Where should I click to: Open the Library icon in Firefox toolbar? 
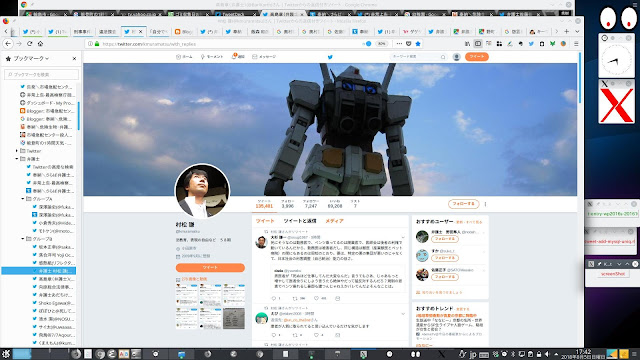[x=467, y=44]
